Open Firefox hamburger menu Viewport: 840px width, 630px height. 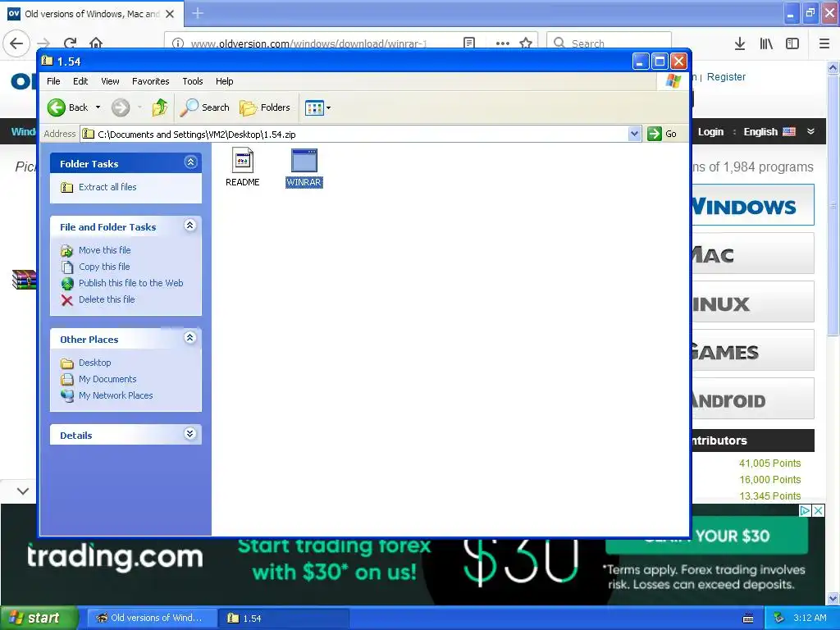(x=824, y=43)
